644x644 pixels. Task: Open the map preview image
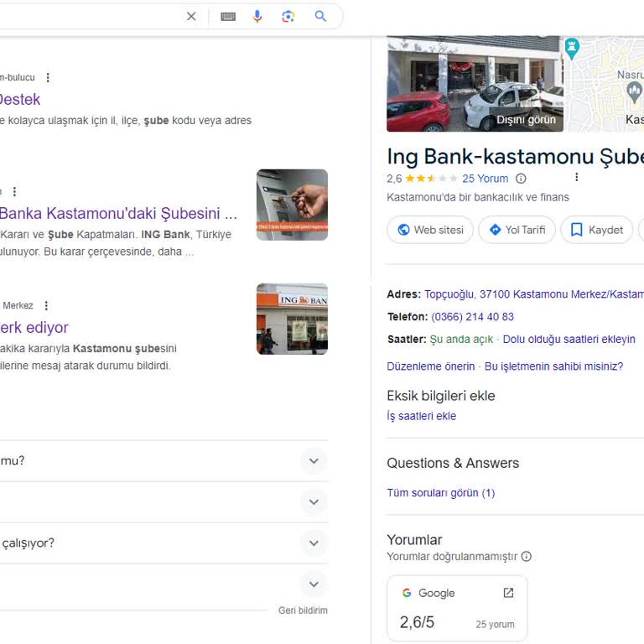pos(605,84)
